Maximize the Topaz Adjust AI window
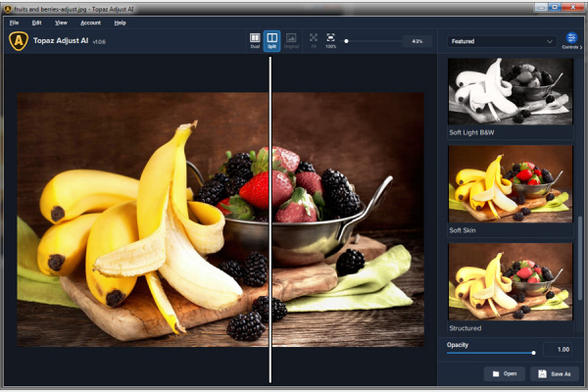The height and width of the screenshot is (392, 588). click(555, 7)
